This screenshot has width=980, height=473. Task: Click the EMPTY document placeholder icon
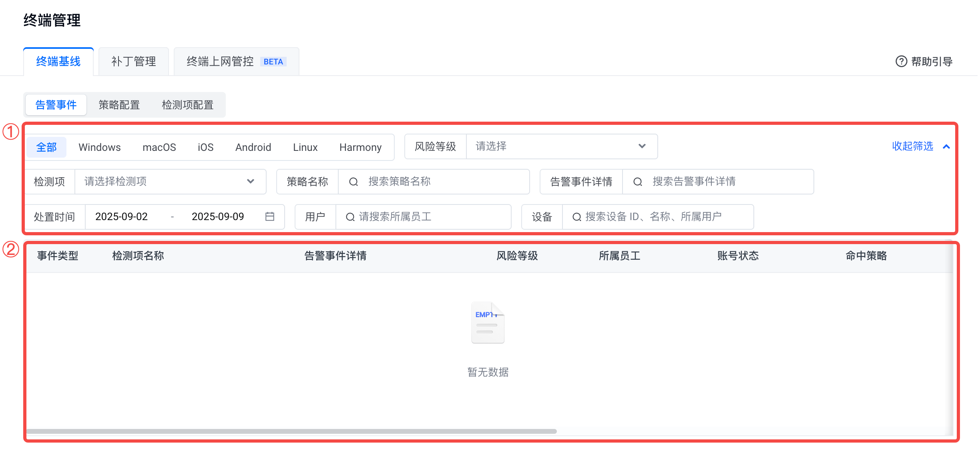[x=488, y=323]
